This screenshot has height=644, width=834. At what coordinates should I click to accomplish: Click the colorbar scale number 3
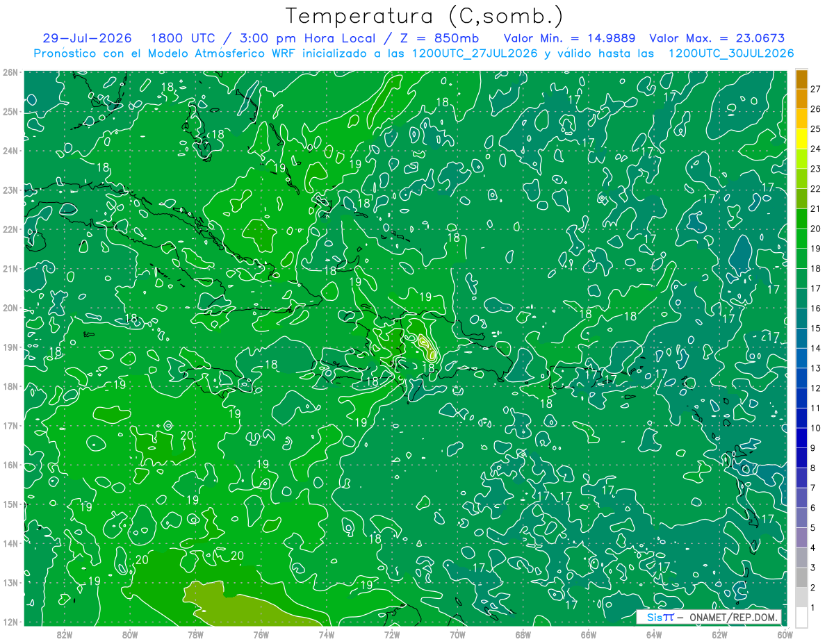(x=813, y=568)
